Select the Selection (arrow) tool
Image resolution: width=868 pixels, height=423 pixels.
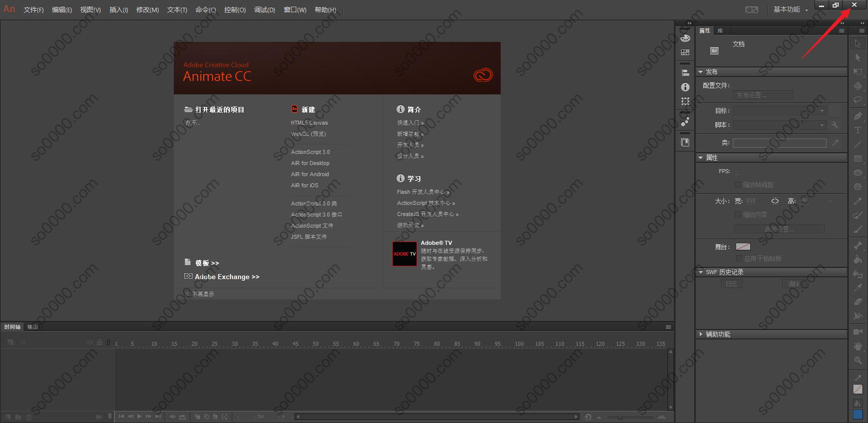pos(857,43)
